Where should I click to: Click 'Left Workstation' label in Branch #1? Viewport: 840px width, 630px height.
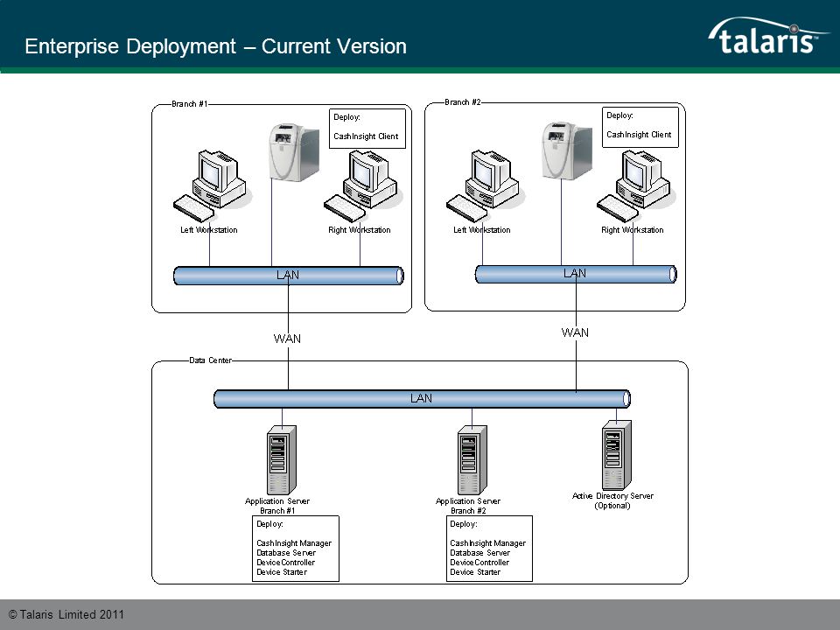coord(209,230)
